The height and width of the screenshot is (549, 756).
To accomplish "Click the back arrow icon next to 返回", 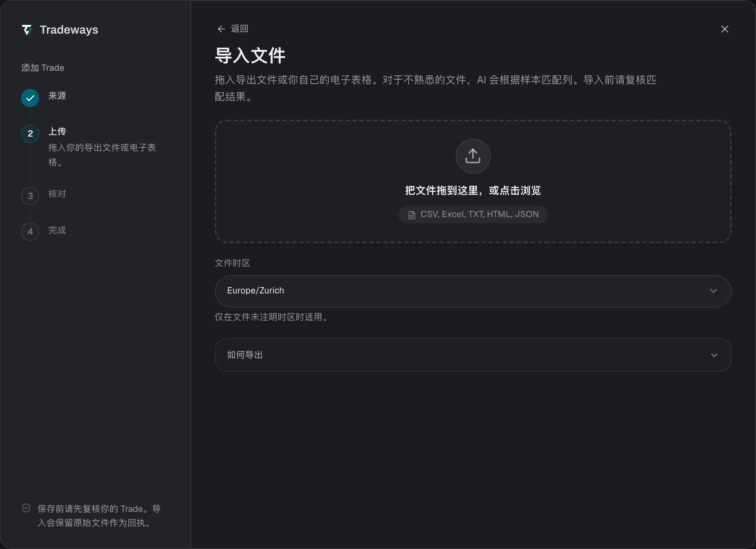I will 221,29.
